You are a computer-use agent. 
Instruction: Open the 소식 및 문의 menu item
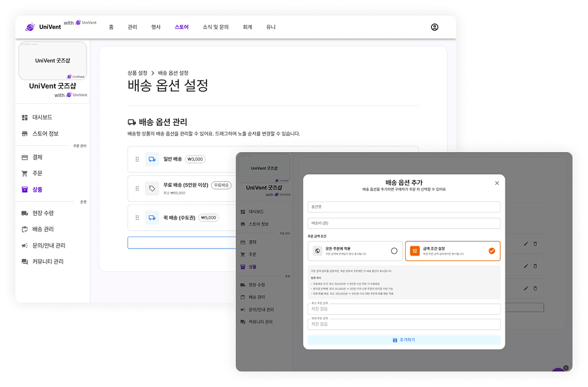pyautogui.click(x=215, y=26)
